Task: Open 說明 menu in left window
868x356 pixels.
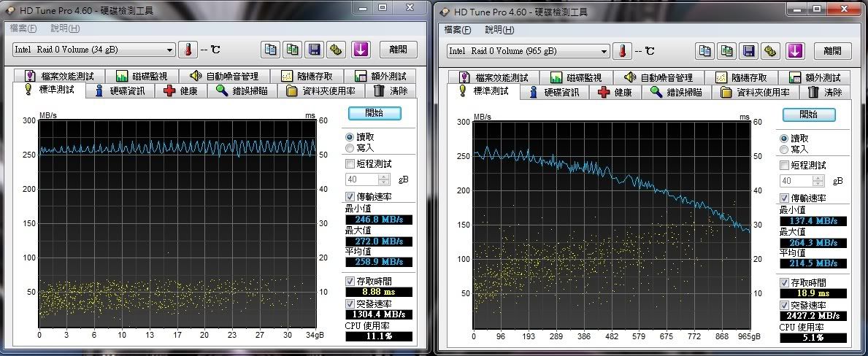Action: (65, 28)
